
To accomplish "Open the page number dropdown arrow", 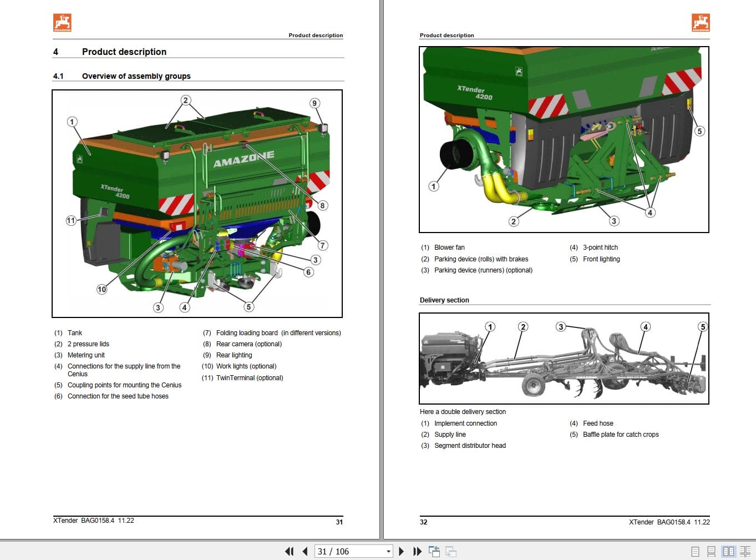I will tap(388, 552).
